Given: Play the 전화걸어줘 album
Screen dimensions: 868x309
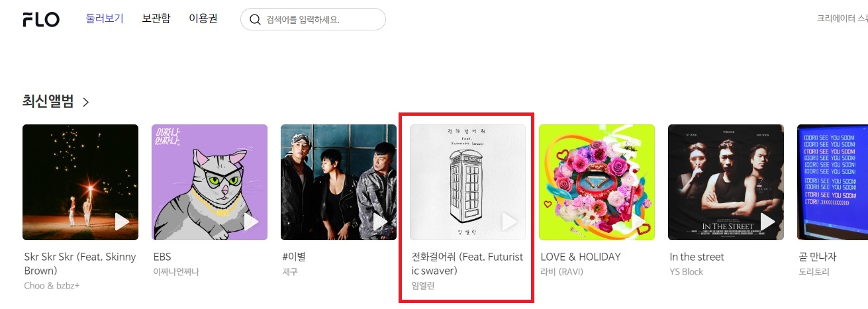Looking at the screenshot, I should 509,222.
